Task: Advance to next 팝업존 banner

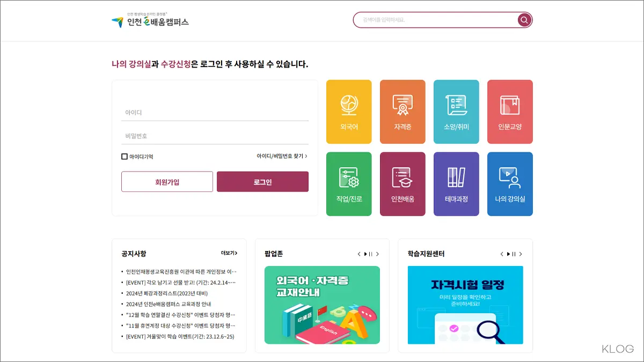Action: 377,254
